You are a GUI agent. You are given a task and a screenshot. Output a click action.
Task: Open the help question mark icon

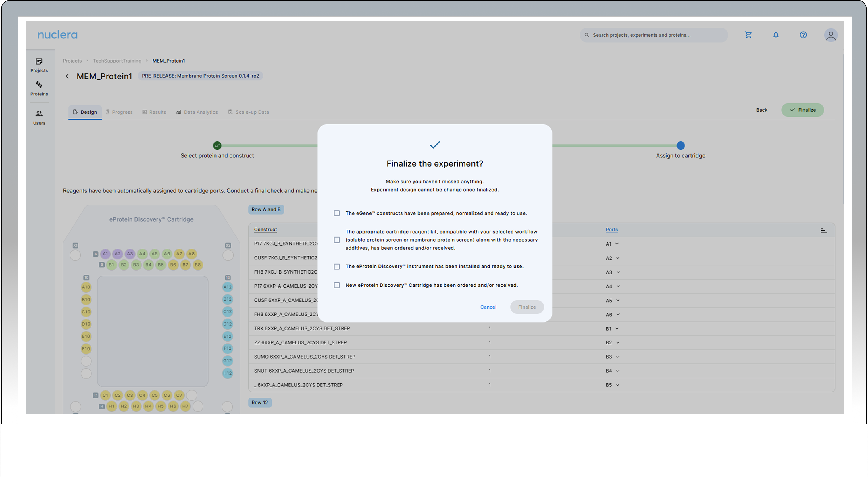point(803,35)
